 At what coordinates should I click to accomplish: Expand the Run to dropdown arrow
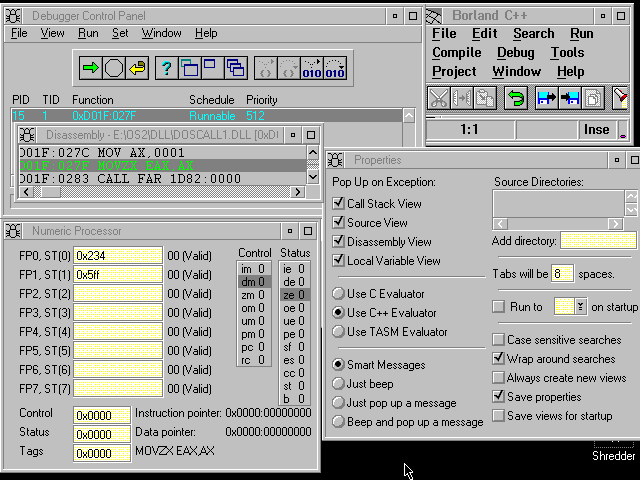(x=579, y=307)
